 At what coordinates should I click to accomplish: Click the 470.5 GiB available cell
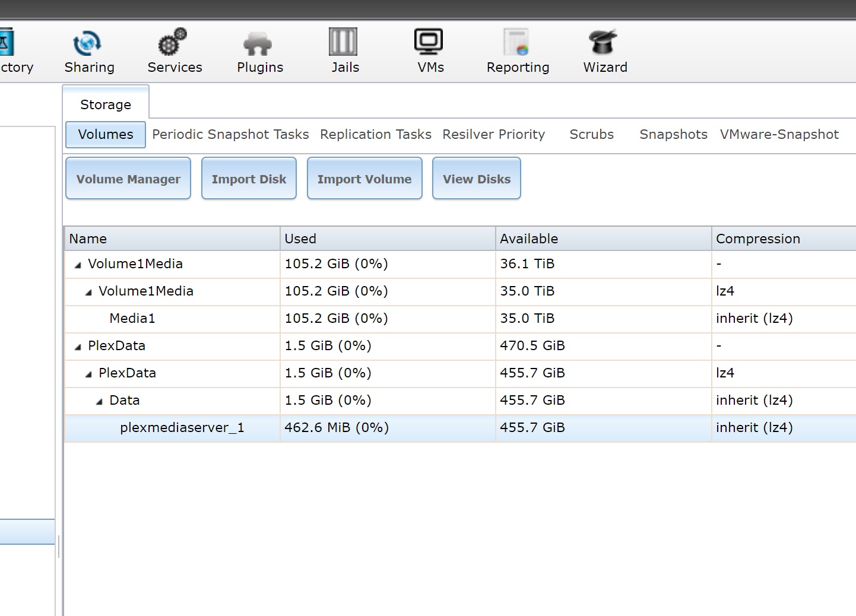pyautogui.click(x=603, y=346)
